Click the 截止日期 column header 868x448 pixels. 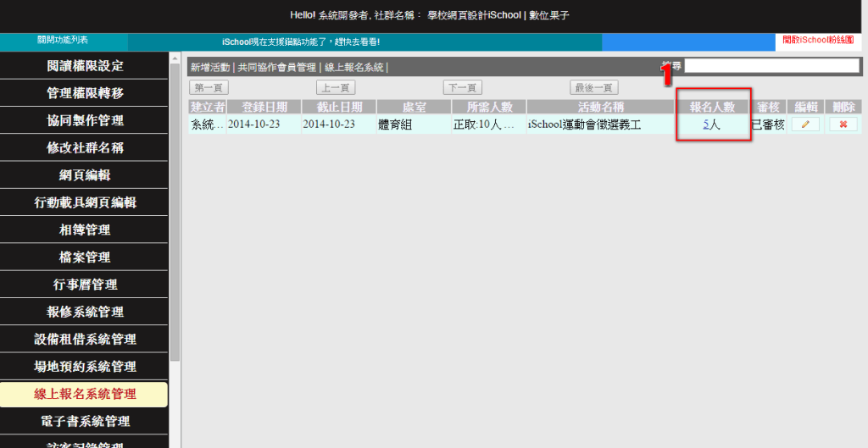point(339,107)
